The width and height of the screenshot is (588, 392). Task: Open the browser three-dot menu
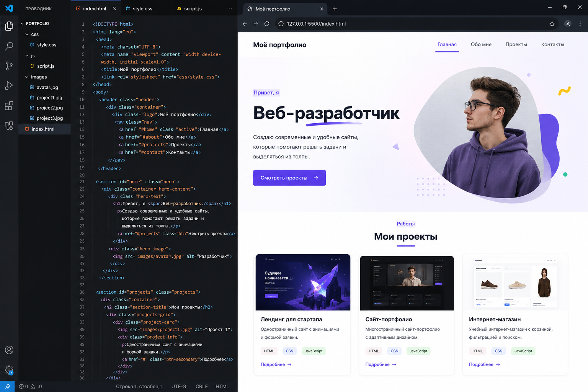580,24
